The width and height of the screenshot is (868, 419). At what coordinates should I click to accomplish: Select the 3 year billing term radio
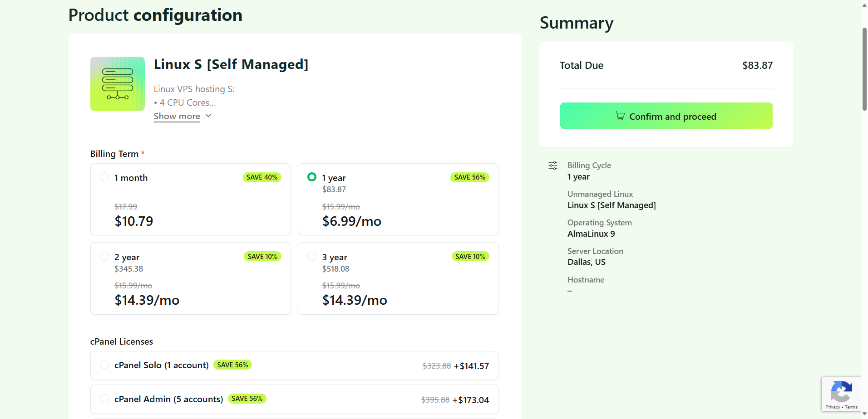pyautogui.click(x=312, y=256)
